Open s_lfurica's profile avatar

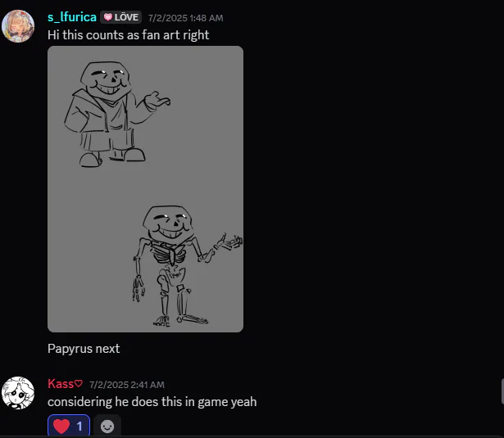[18, 26]
